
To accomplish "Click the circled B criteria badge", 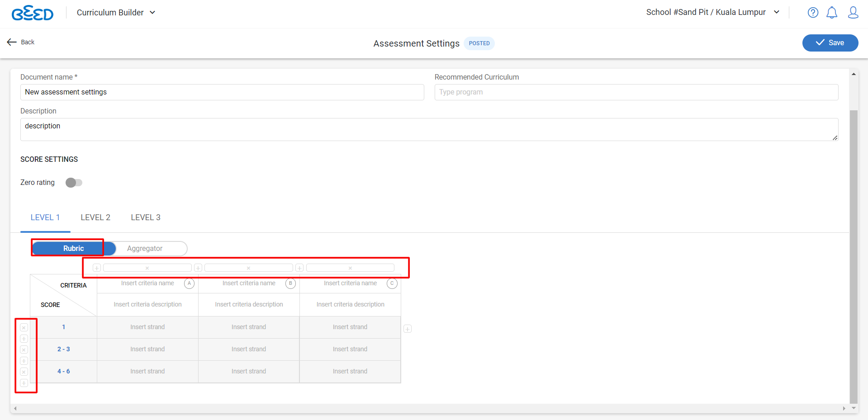I will pos(290,283).
